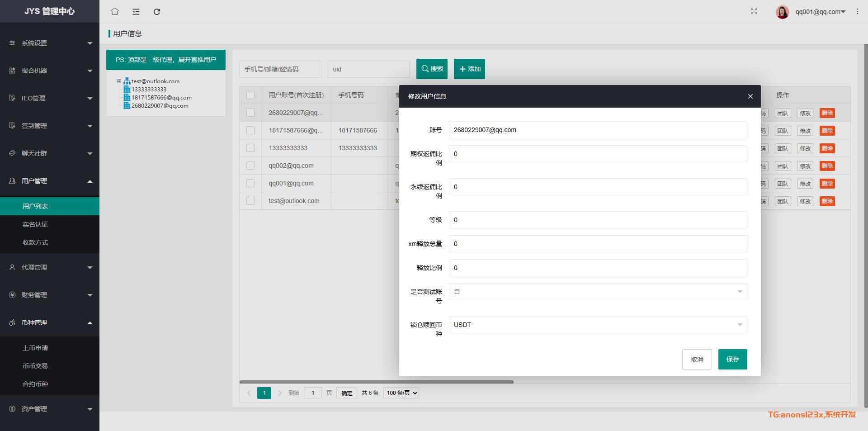Viewport: 868px width, 431px height.
Task: Open the vertical three-dot more menu
Action: 857,11
